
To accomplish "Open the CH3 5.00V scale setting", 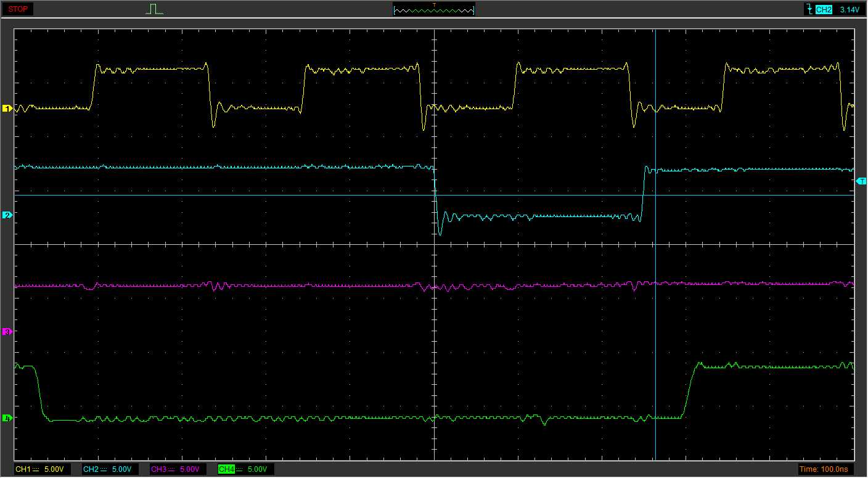I will (x=189, y=469).
